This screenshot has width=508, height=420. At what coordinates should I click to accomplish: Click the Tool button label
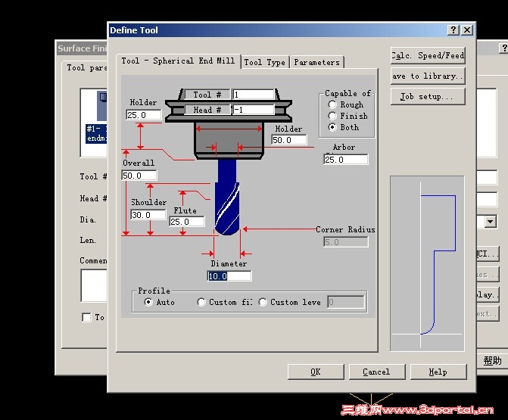(x=207, y=95)
